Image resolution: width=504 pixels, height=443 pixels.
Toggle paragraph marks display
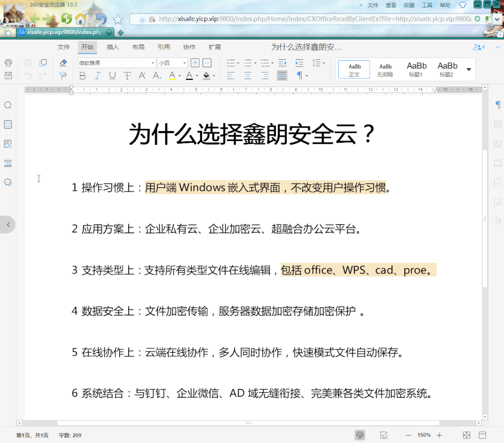click(300, 76)
